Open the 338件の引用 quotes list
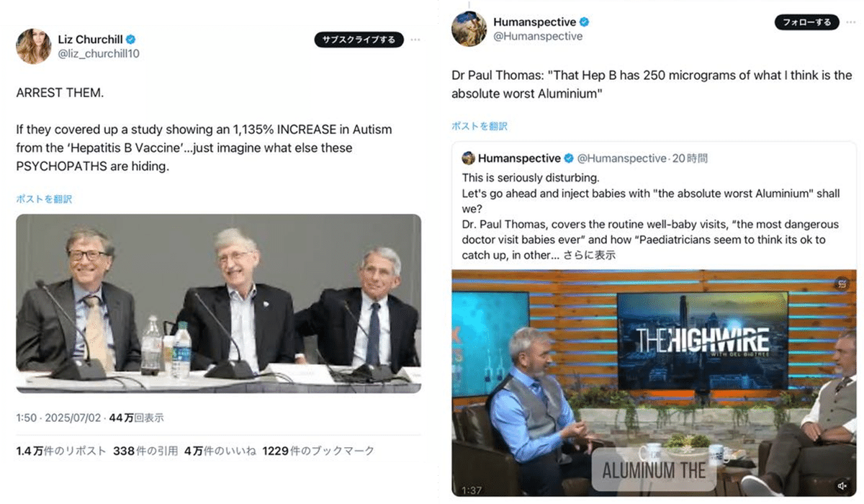This screenshot has height=504, width=864. tap(145, 451)
